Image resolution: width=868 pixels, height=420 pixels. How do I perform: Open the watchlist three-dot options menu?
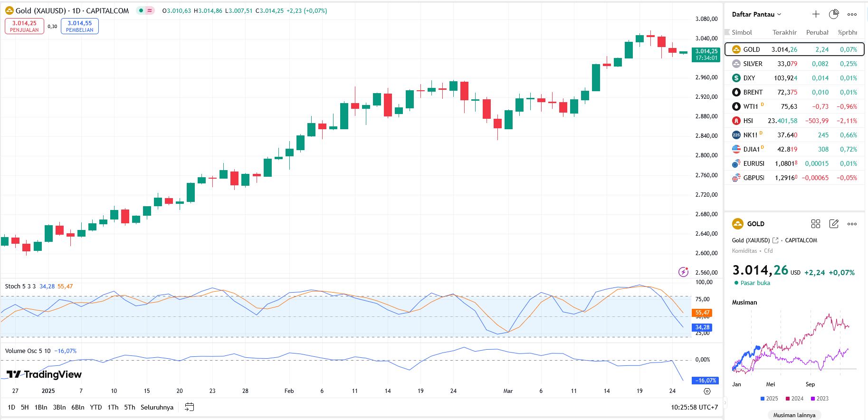tap(852, 14)
